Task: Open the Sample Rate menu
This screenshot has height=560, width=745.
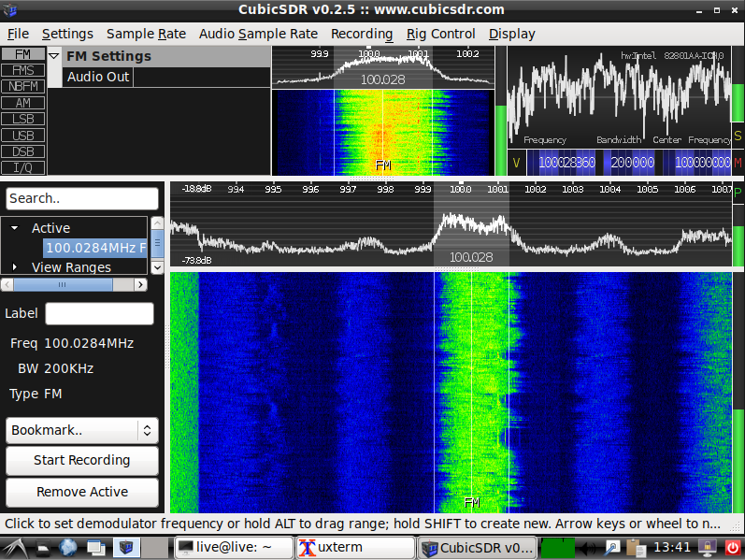Action: tap(146, 34)
